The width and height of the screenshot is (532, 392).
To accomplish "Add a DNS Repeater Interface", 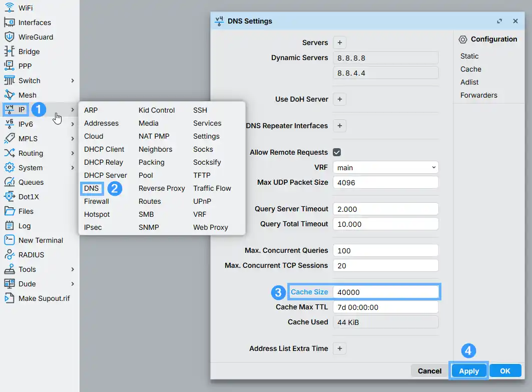I will 340,126.
